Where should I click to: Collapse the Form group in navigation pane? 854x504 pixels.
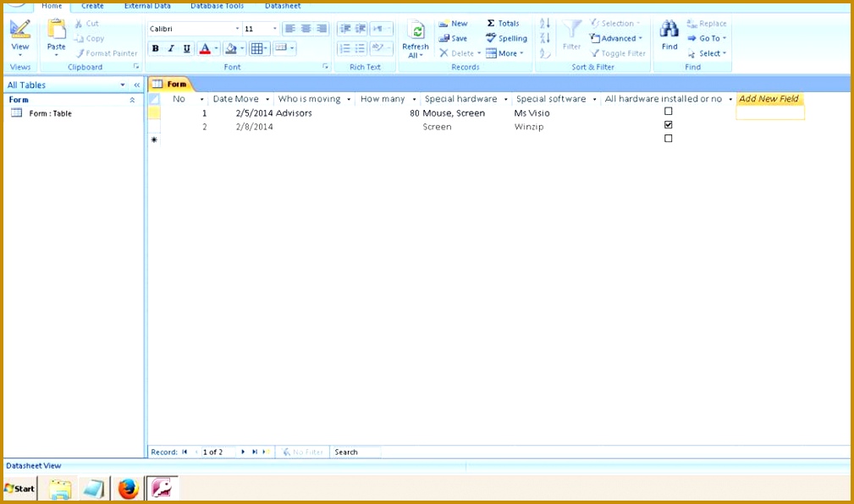(132, 100)
